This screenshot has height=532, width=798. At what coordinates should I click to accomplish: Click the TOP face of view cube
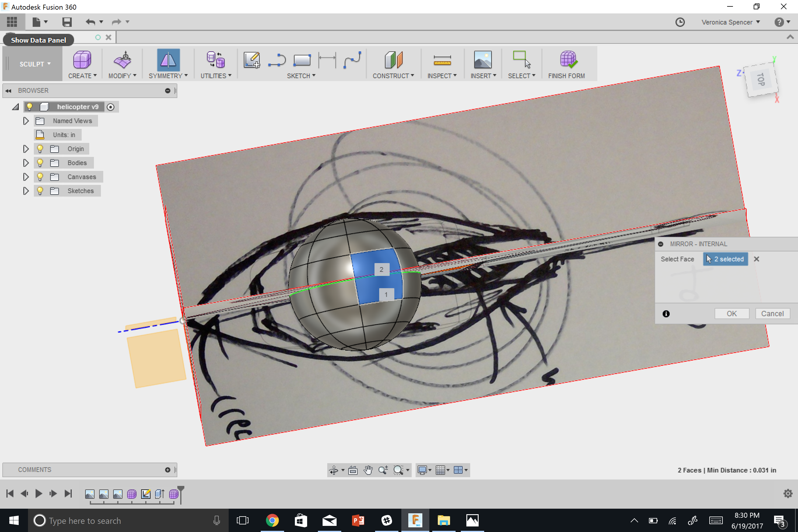(x=761, y=79)
